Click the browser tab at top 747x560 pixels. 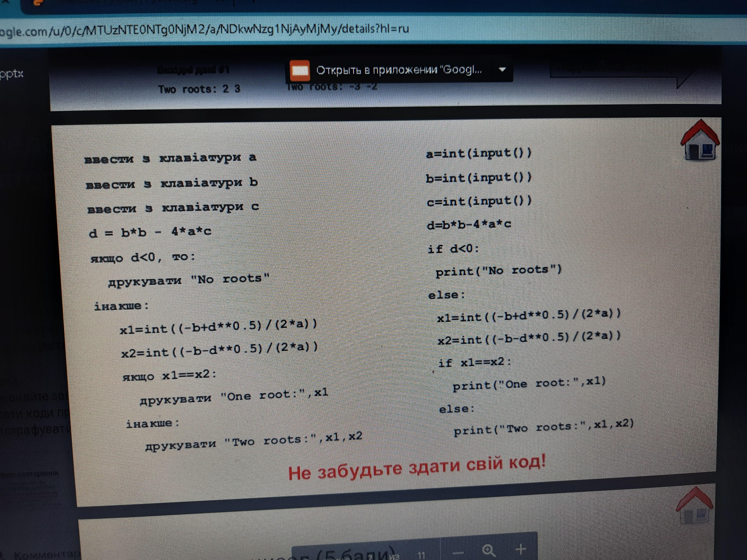coord(128,4)
